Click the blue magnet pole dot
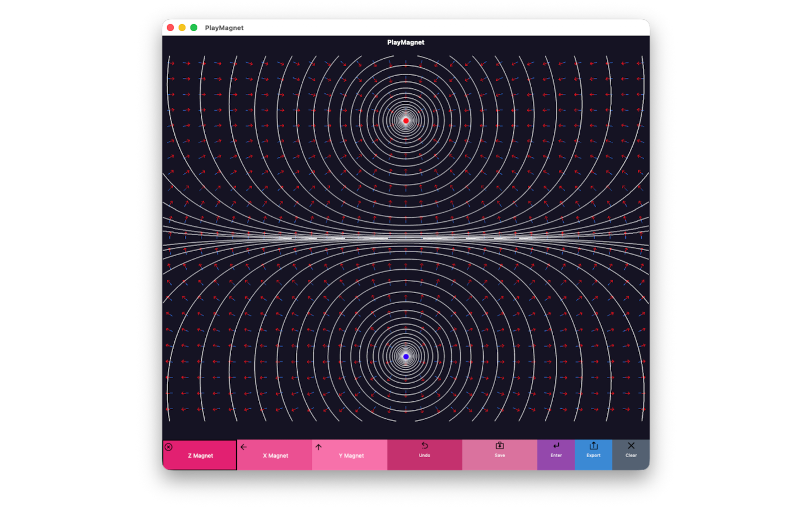This screenshot has height=508, width=812. tap(406, 357)
